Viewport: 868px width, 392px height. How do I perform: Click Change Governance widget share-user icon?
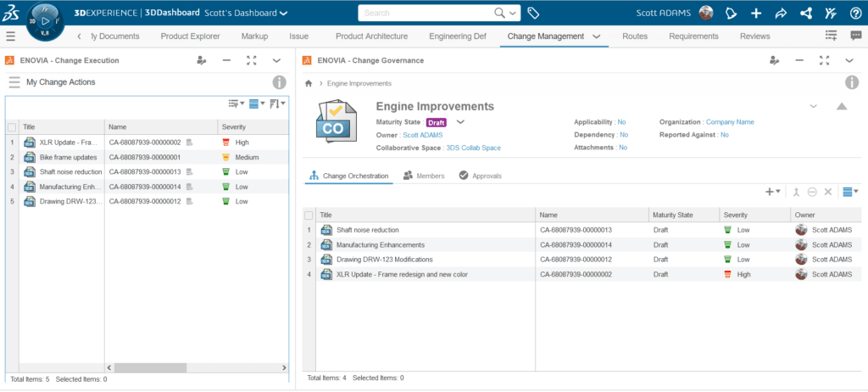point(775,60)
